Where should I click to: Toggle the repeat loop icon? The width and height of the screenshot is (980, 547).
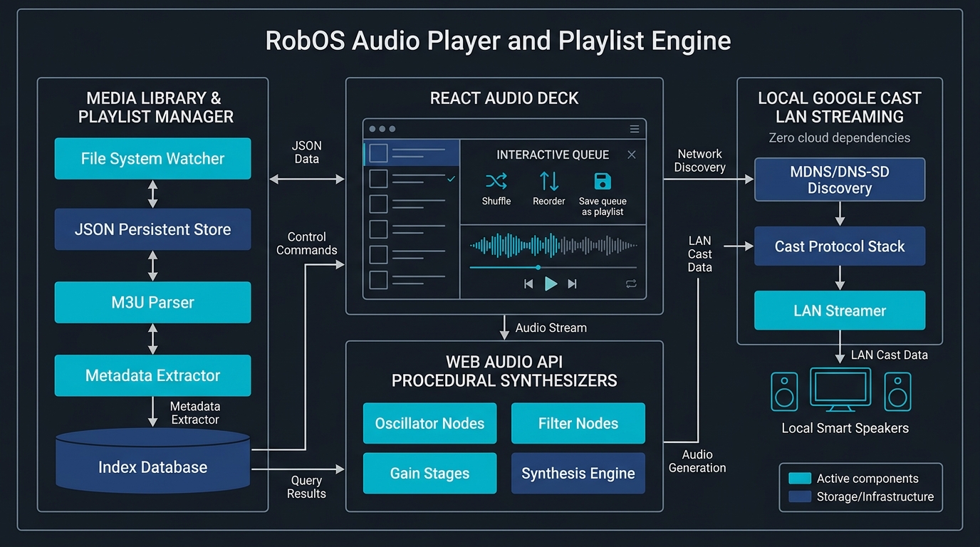click(x=631, y=283)
